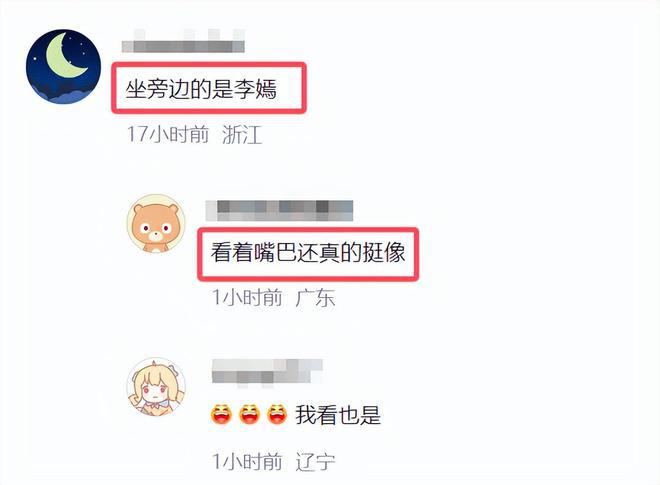Screen dimensions: 660x485
Task: Click the "17小时前" timestamp
Action: (168, 135)
